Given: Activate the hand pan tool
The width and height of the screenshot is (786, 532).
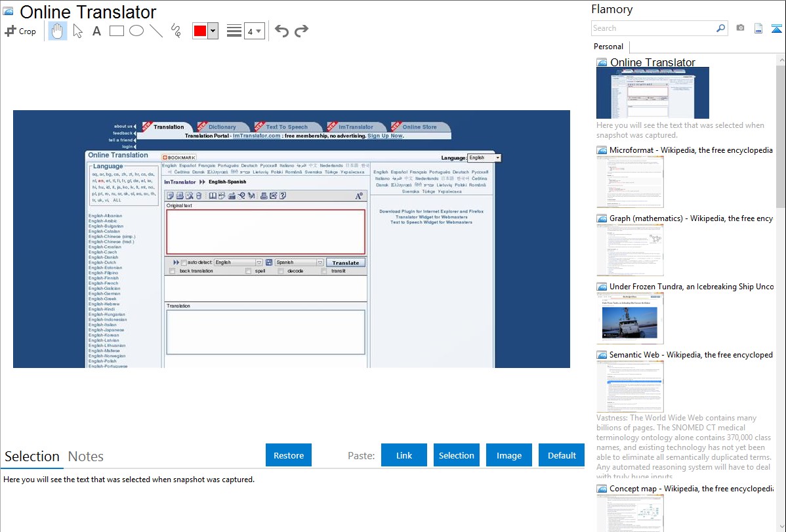Looking at the screenshot, I should point(57,31).
